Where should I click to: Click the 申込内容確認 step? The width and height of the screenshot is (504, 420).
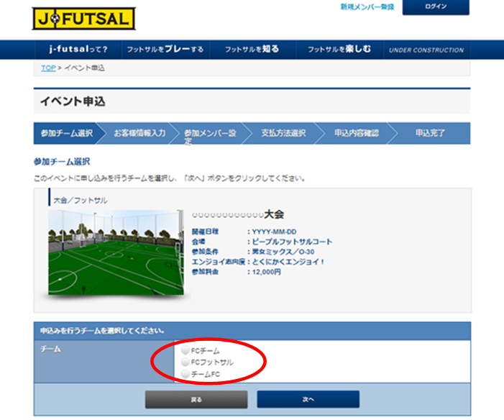tap(356, 134)
